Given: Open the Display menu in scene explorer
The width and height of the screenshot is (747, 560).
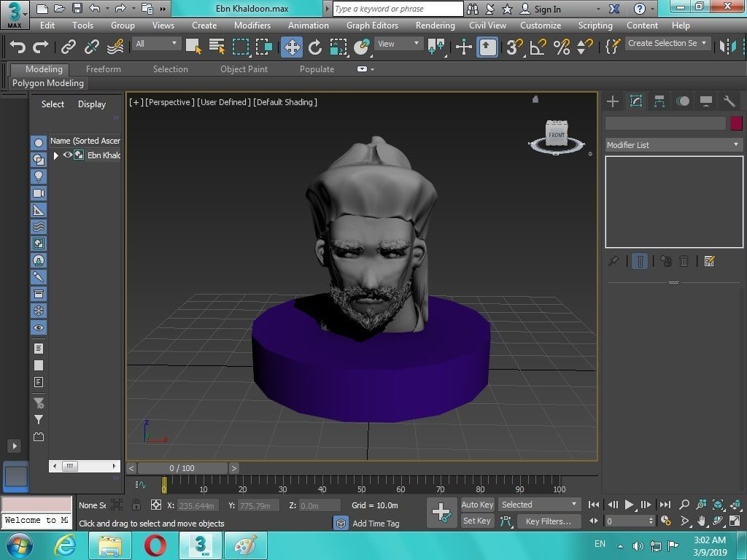Looking at the screenshot, I should [x=92, y=104].
